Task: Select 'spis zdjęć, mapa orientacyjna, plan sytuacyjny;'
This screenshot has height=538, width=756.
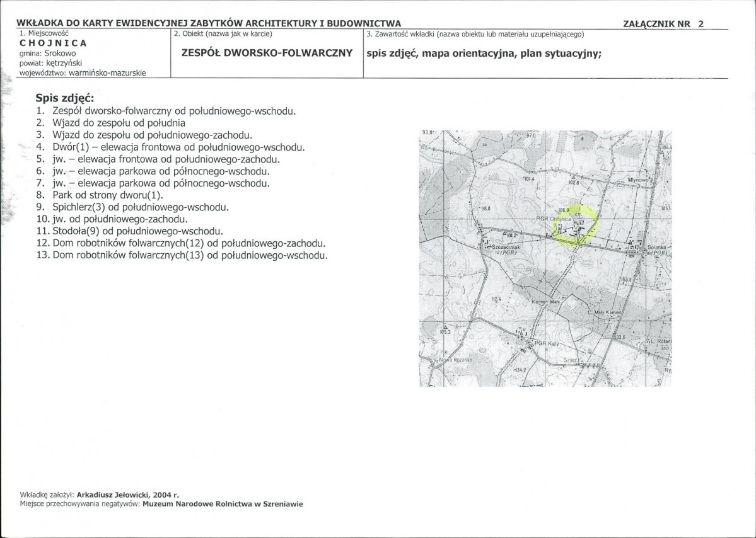Action: point(484,54)
